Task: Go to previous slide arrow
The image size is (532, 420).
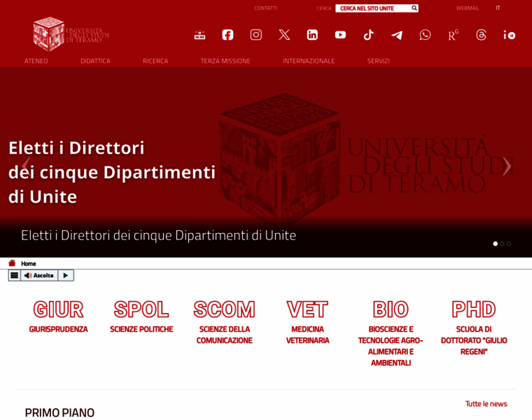Action: point(26,166)
